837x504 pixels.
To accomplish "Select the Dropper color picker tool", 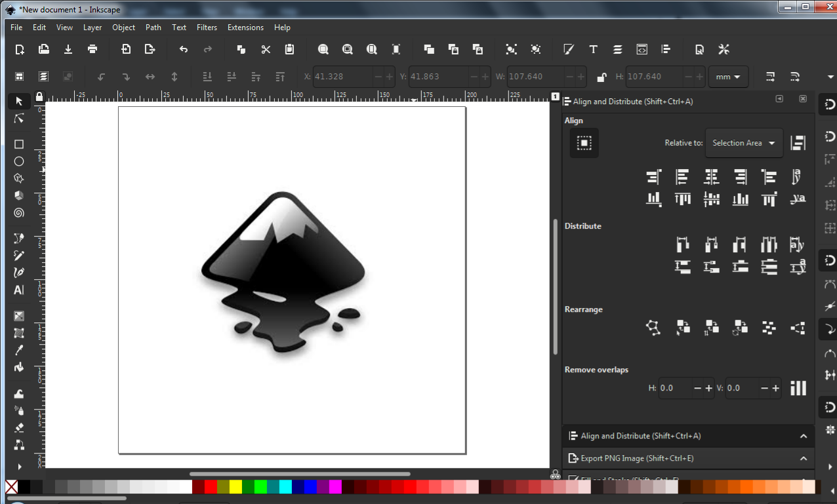I will point(19,350).
